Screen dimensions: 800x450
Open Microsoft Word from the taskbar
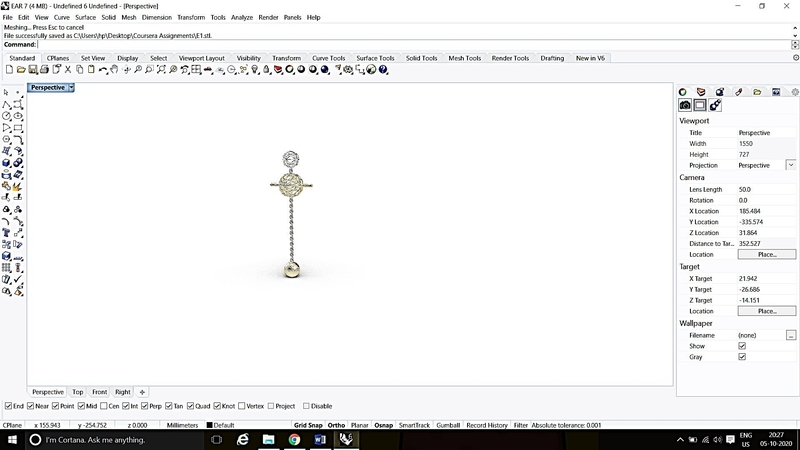[x=320, y=439]
